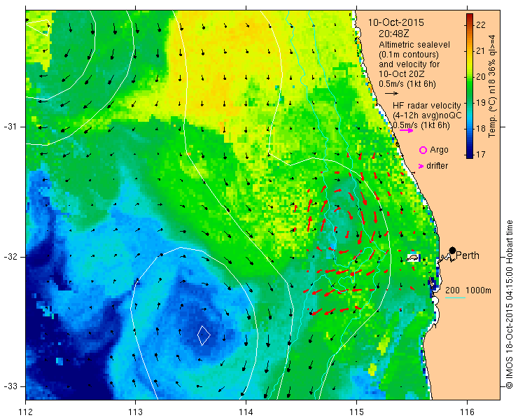This screenshot has height=420, width=518.
Task: Click the latitude axis label -33
Action: click(10, 386)
